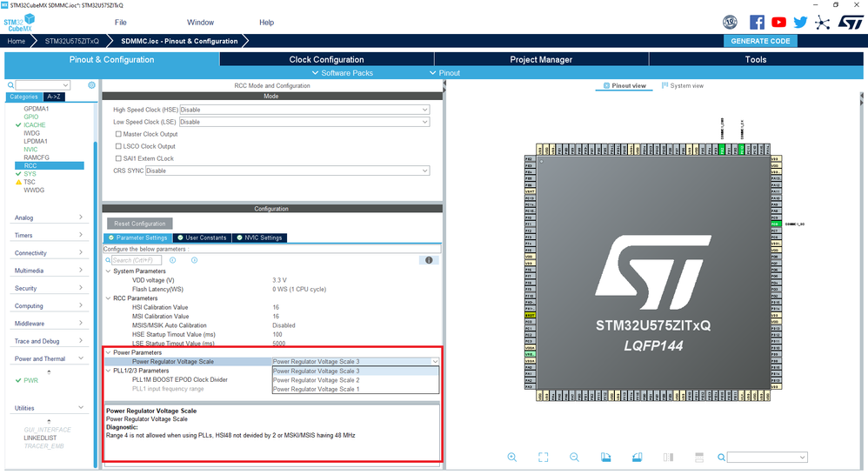
Task: Click the pin search magnifier icon
Action: pos(721,458)
